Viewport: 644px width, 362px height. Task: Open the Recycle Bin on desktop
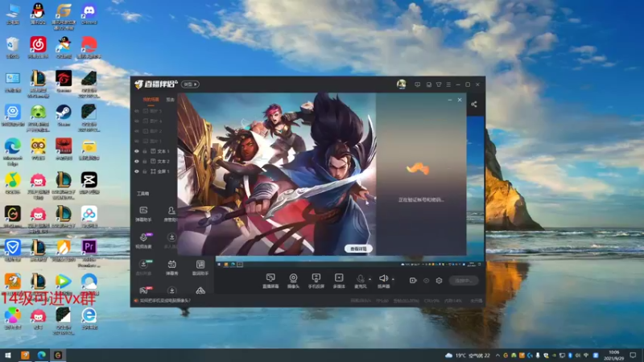[13, 47]
